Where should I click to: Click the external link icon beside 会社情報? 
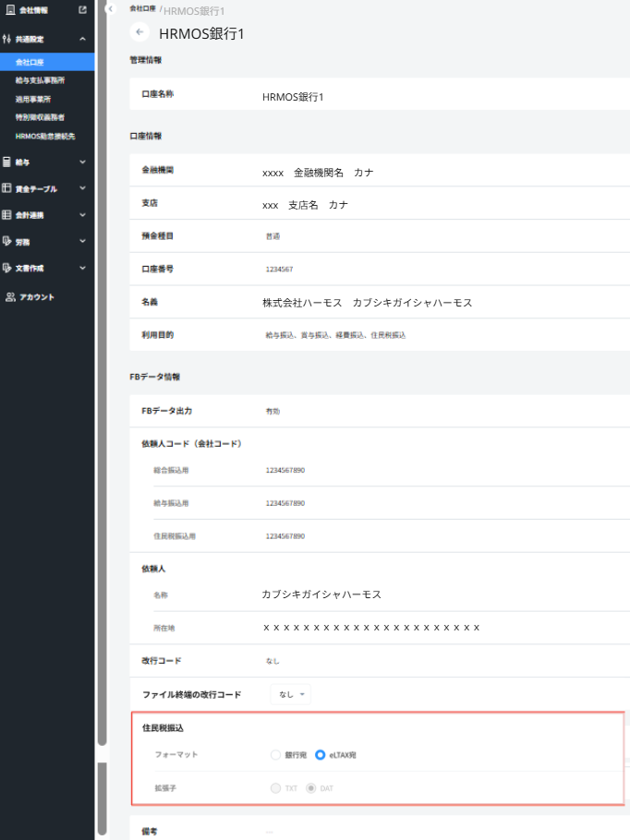[x=83, y=10]
